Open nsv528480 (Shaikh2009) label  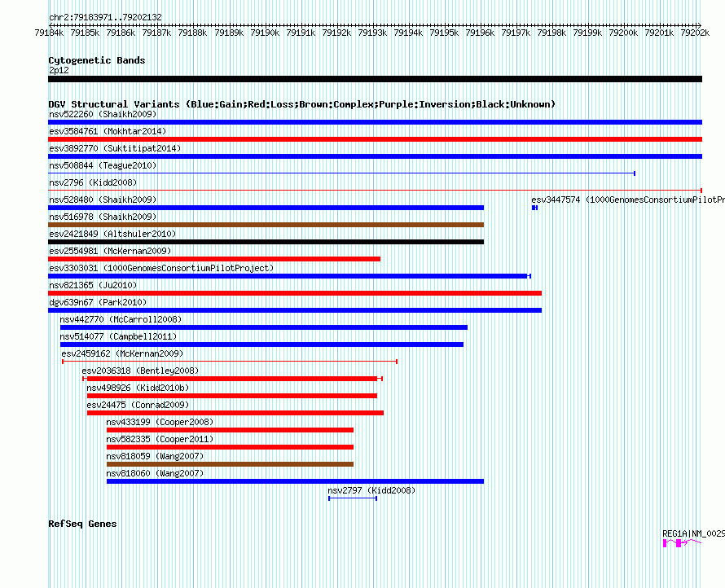click(103, 200)
